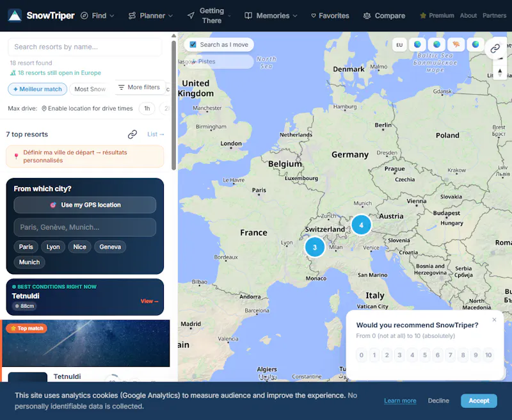Open the Learn more cookie link

pyautogui.click(x=400, y=401)
